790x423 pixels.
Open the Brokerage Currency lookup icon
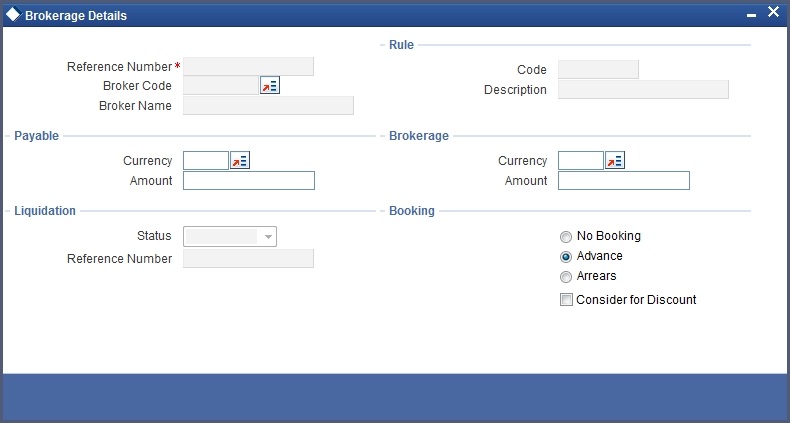point(615,161)
